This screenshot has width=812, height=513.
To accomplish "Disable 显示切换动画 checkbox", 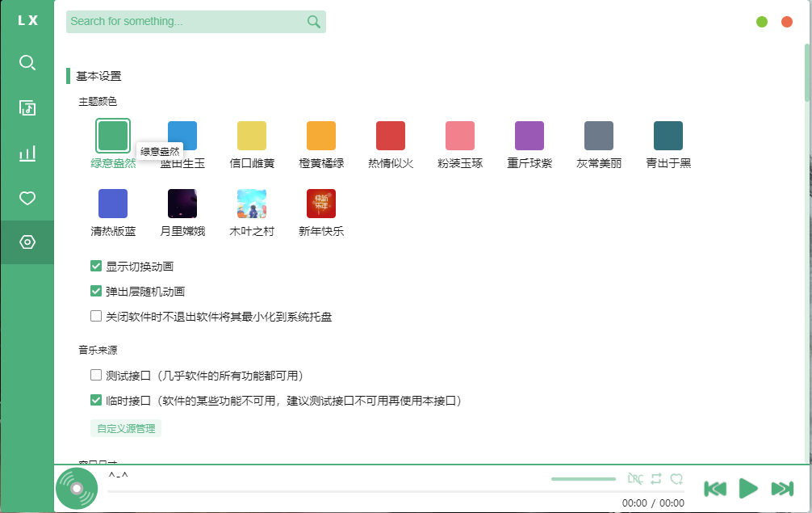I will pos(95,265).
